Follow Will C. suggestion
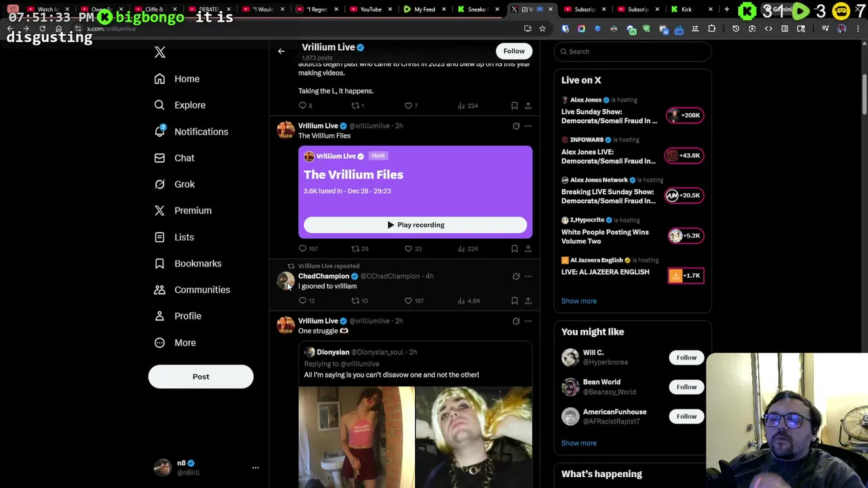 point(686,357)
